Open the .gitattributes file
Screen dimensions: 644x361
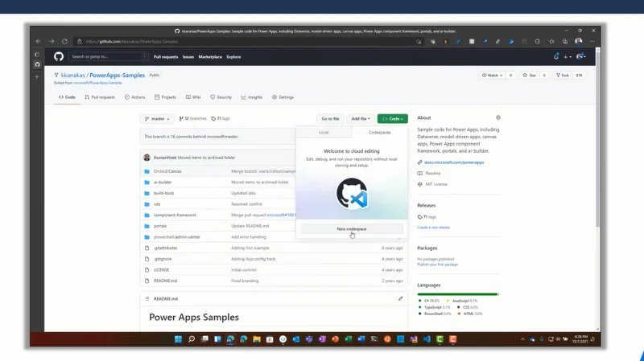click(166, 248)
